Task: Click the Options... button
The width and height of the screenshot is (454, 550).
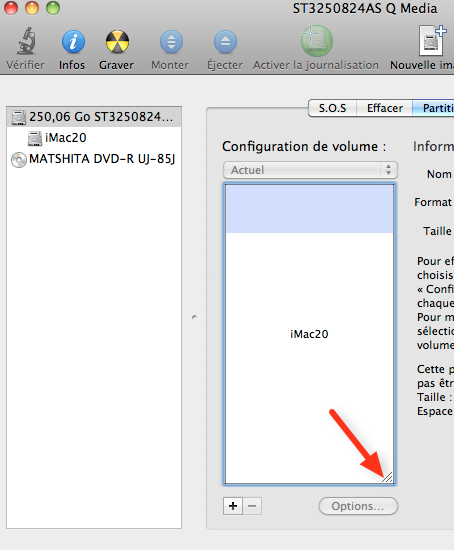Action: pos(358,506)
